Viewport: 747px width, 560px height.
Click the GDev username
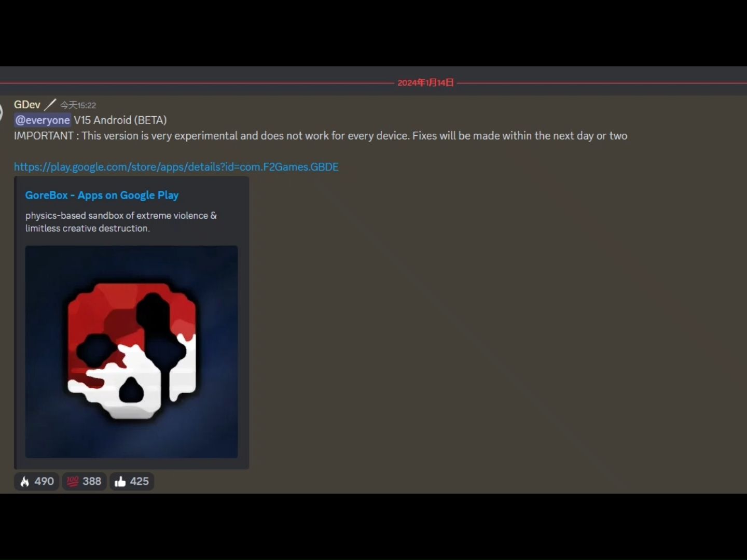(x=27, y=105)
